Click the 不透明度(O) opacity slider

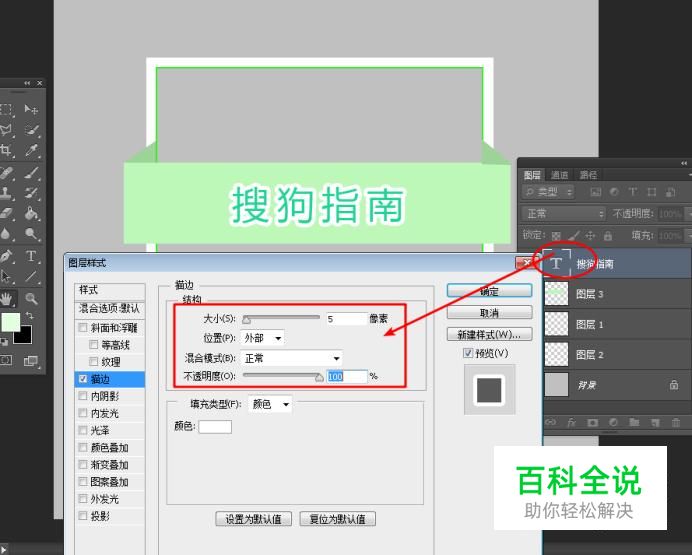coord(283,376)
